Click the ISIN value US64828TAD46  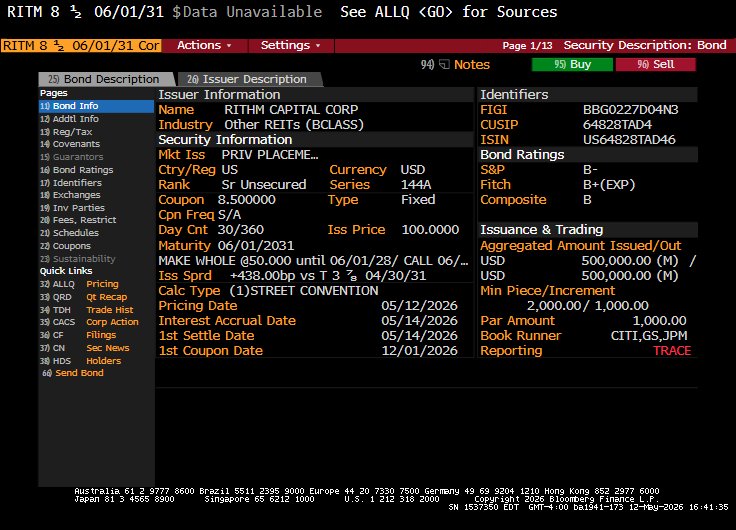pyautogui.click(x=629, y=139)
